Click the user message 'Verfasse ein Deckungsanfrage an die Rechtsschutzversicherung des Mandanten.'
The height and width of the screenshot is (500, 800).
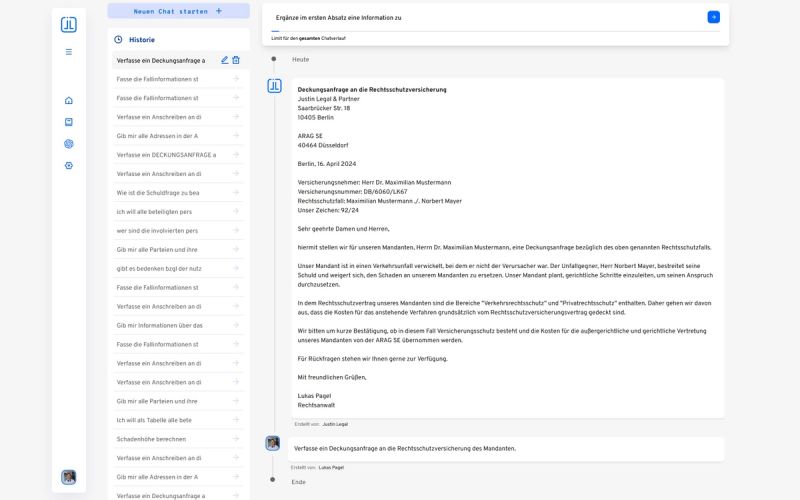tap(405, 448)
